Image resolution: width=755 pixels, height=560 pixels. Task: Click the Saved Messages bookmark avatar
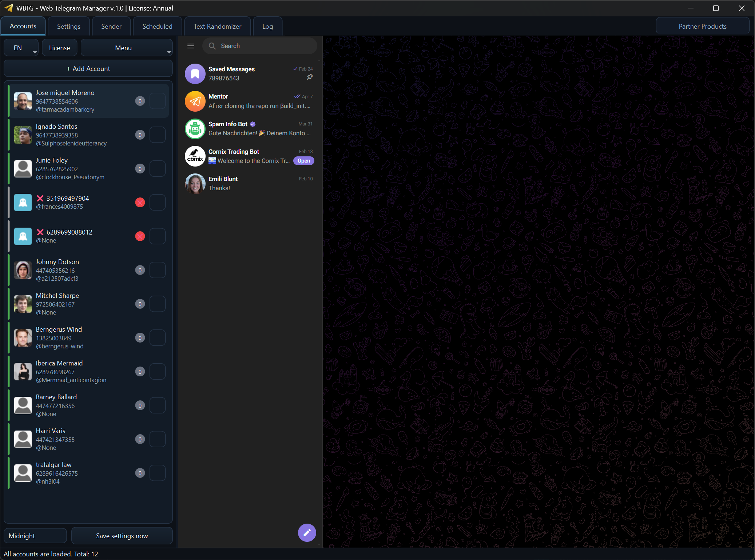[195, 74]
